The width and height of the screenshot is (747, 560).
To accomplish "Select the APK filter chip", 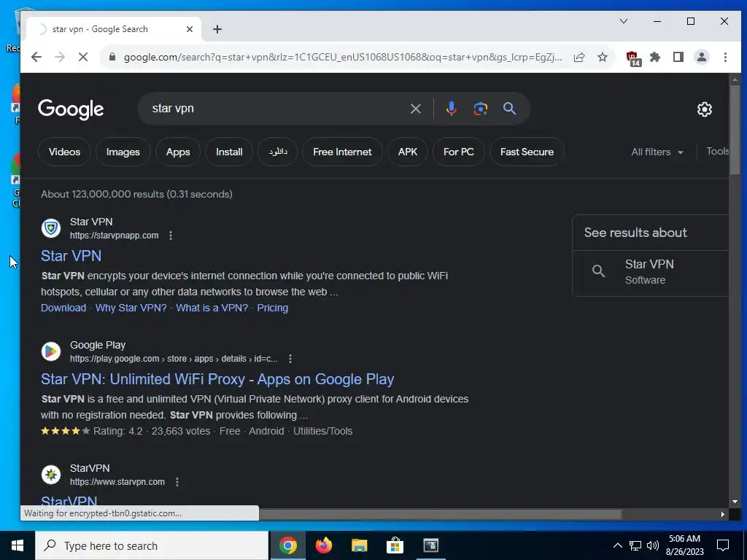I will click(x=408, y=152).
